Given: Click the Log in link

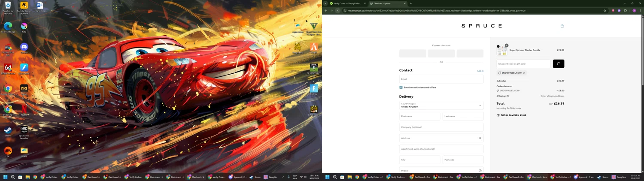Looking at the screenshot, I should coord(480,71).
